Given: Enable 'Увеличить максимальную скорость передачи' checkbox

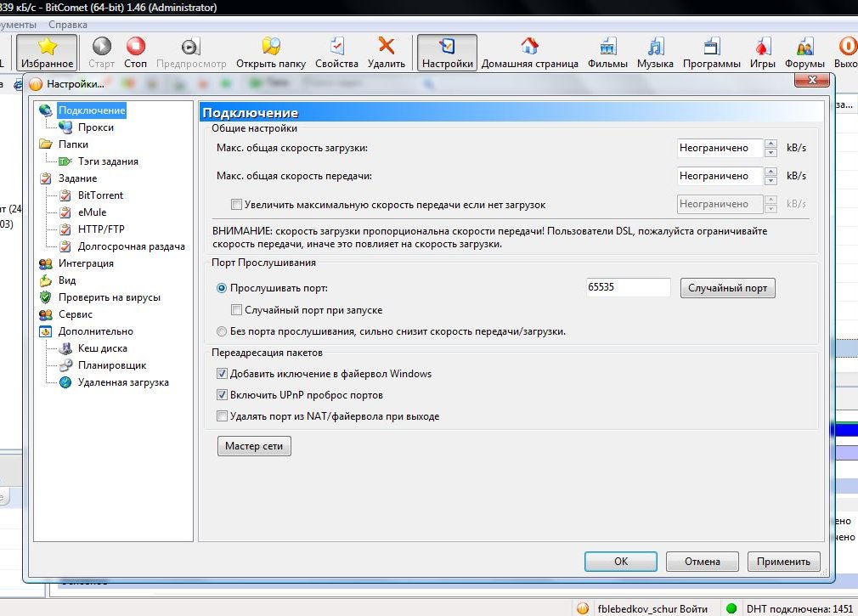Looking at the screenshot, I should point(236,205).
